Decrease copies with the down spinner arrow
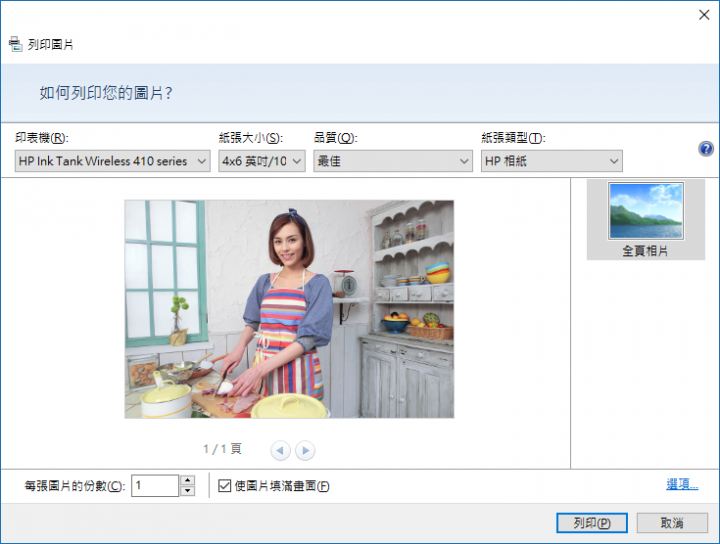Viewport: 720px width, 544px height. pyautogui.click(x=187, y=491)
